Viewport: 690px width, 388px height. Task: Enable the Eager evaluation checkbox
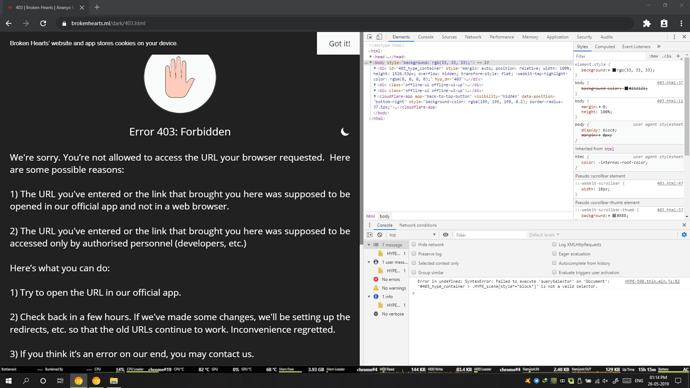click(x=554, y=254)
